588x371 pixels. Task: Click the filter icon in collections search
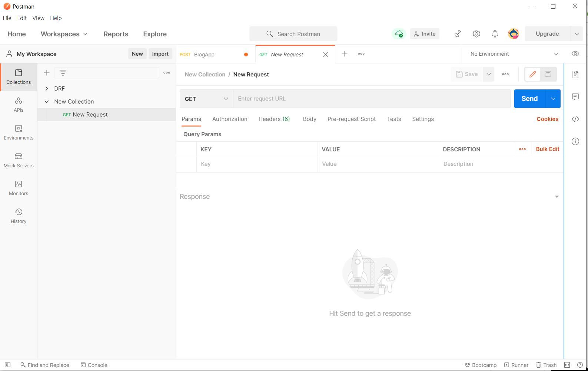[63, 73]
